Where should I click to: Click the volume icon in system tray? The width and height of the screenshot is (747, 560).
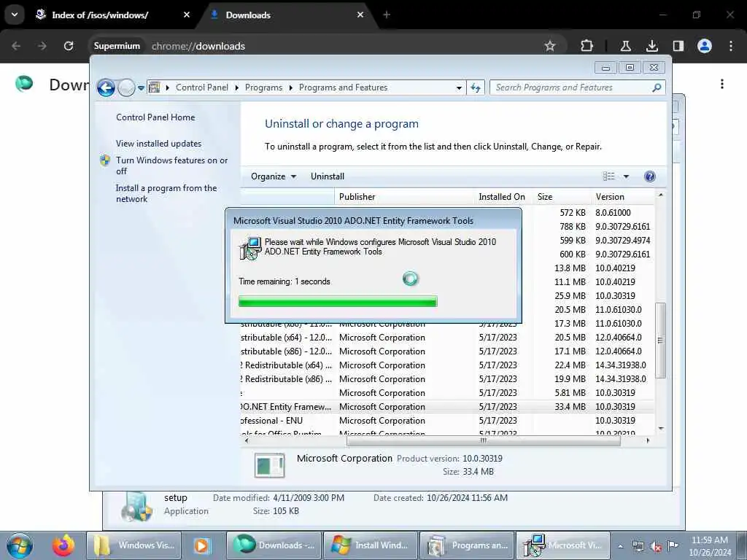656,546
